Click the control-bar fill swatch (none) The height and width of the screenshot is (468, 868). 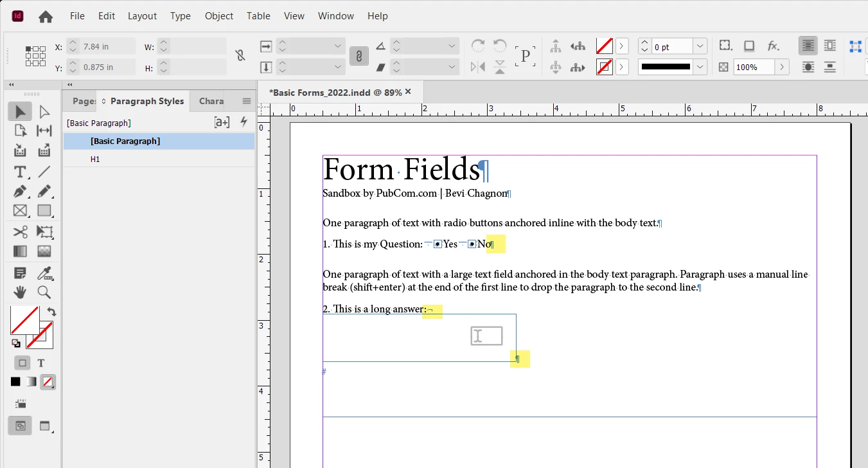coord(604,46)
